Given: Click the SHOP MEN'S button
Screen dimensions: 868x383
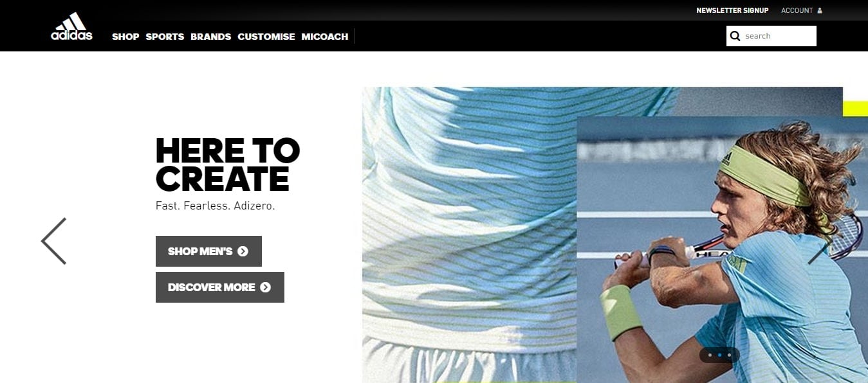Looking at the screenshot, I should point(208,251).
